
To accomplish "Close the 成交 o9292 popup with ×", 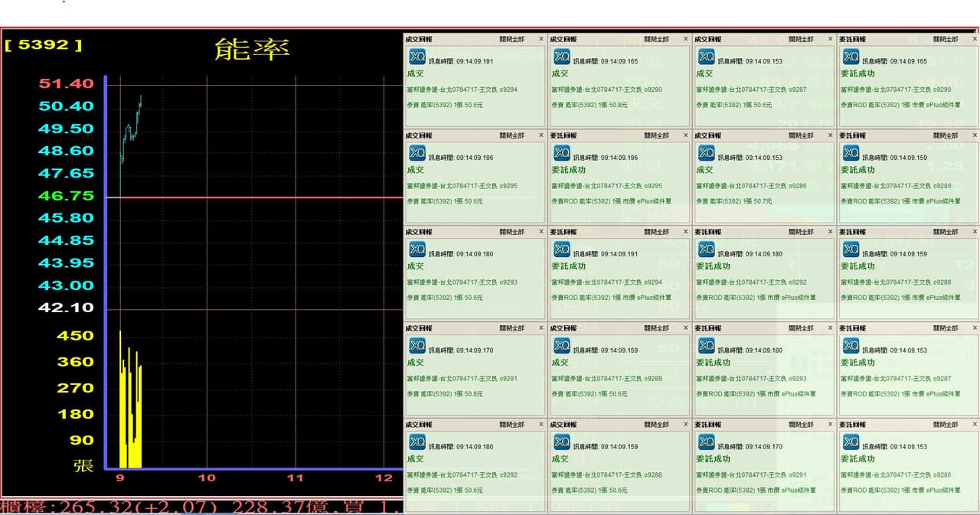I will click(541, 425).
